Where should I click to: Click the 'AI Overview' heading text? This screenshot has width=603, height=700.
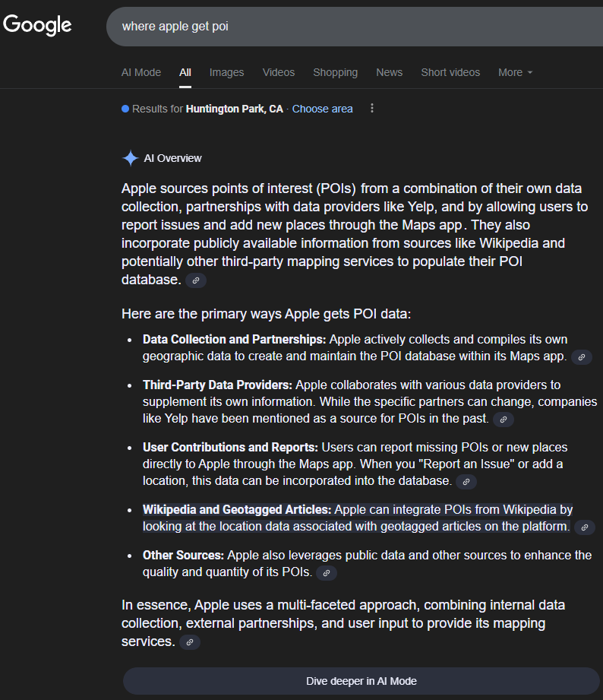pyautogui.click(x=172, y=158)
